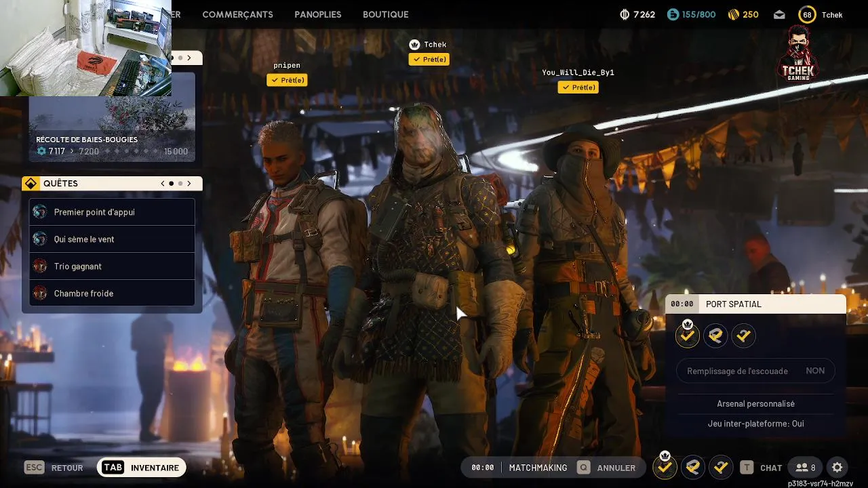Click the 00:00 matchmaking timer in bottom bar
Viewport: 868px width, 488px height.
483,468
